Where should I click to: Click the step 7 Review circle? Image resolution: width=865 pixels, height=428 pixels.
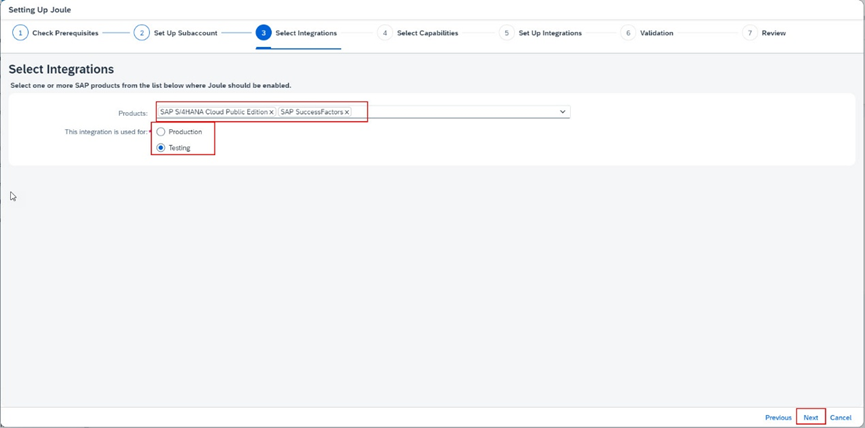point(749,33)
